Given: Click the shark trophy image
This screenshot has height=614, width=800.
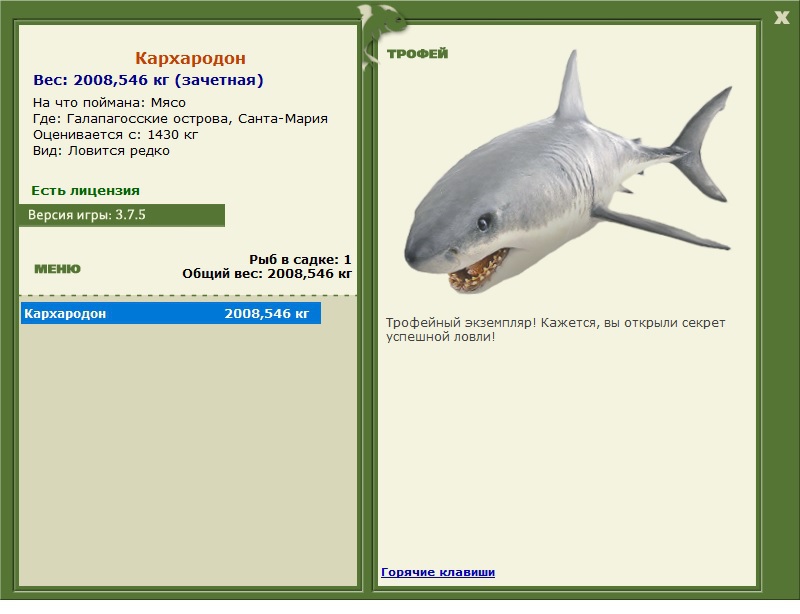Looking at the screenshot, I should point(568,171).
